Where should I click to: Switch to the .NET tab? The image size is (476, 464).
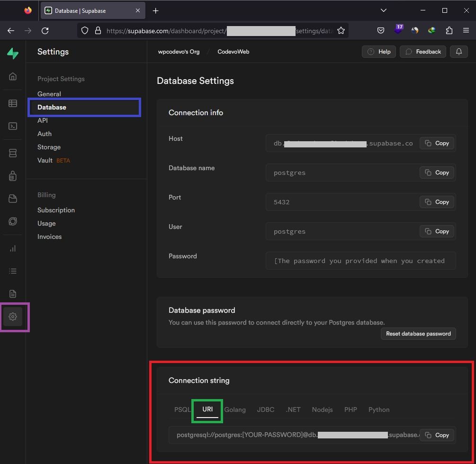[x=293, y=409]
